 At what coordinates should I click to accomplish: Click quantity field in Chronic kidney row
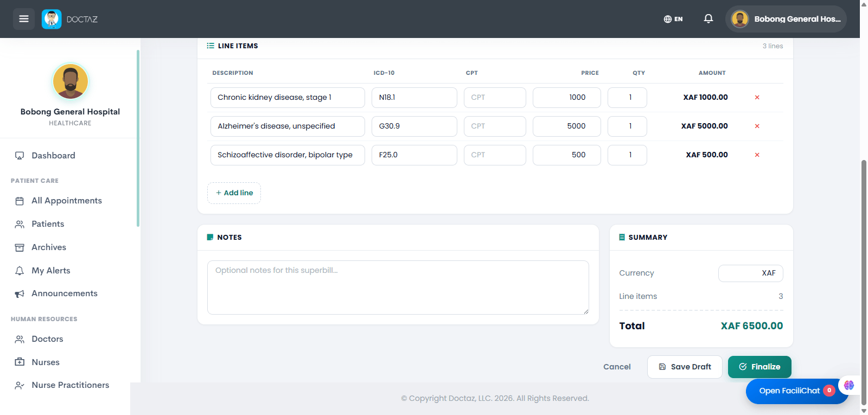627,98
